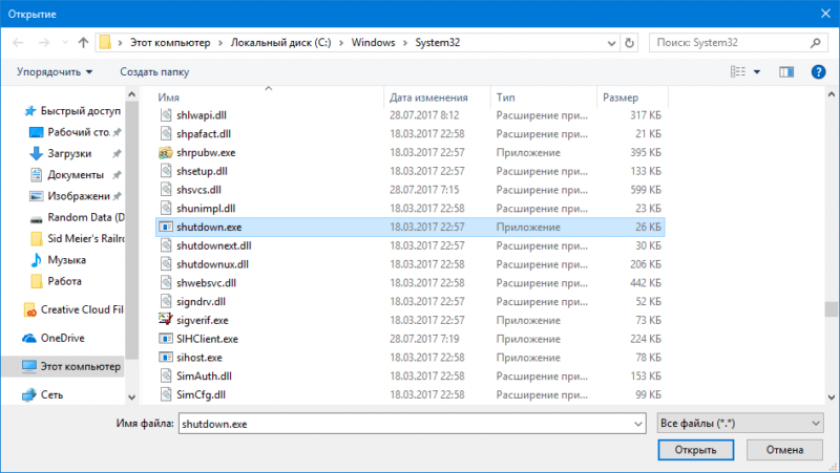The image size is (840, 473).
Task: Open the Загрузки folder in Quick access
Action: tap(69, 153)
